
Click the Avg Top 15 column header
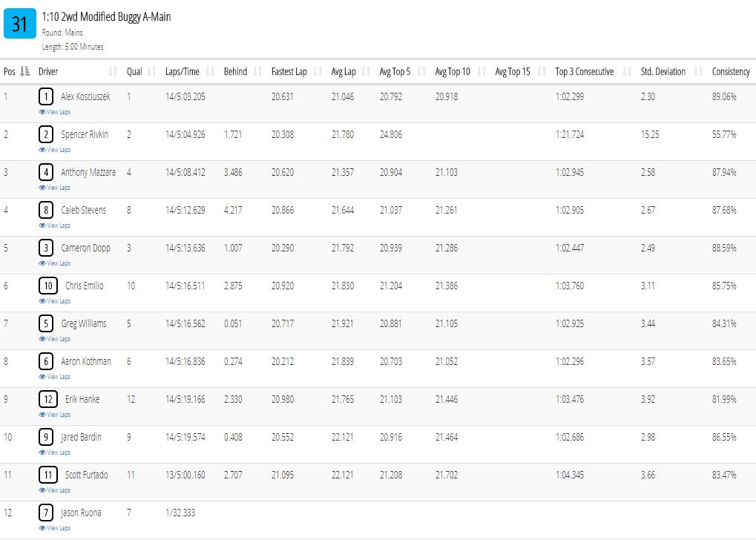(513, 71)
